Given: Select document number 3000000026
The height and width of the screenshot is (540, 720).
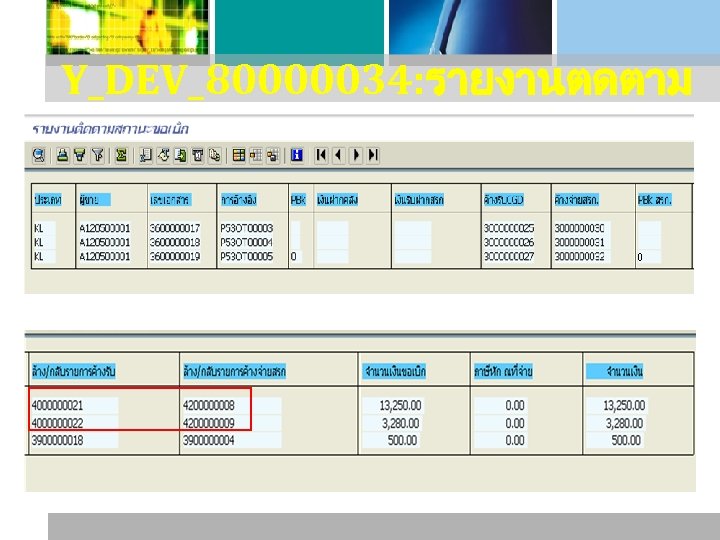Looking at the screenshot, I should [x=509, y=242].
